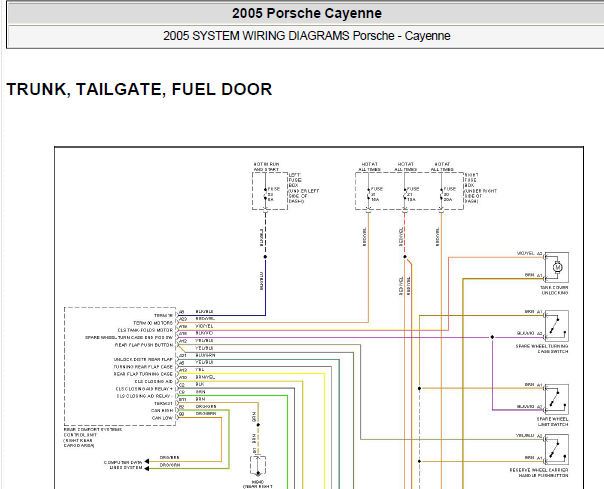Click the YEL/BLU label at pushbutton pin A2
The height and width of the screenshot is (489, 604).
pyautogui.click(x=525, y=435)
